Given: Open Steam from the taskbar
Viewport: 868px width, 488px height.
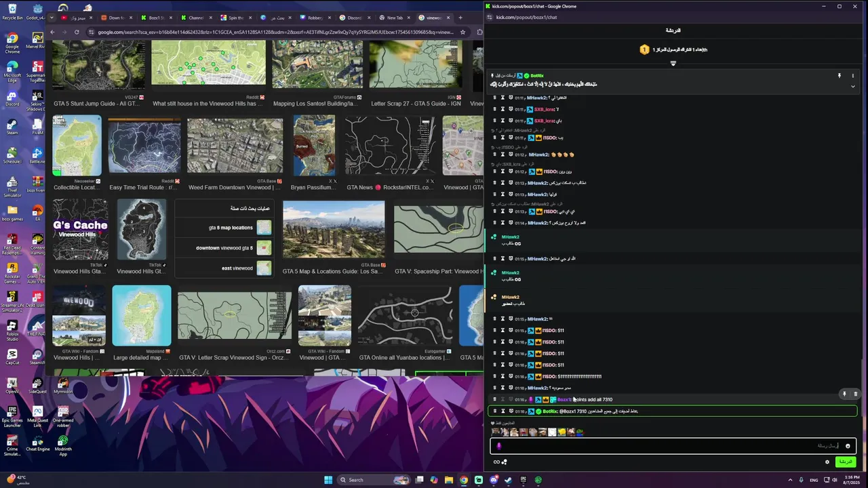Looking at the screenshot, I should [508, 480].
